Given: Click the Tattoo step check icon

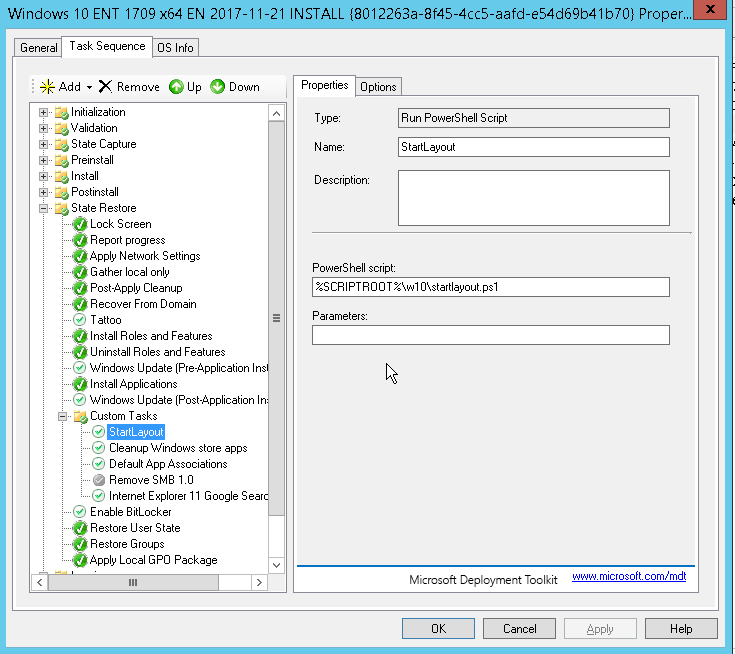Looking at the screenshot, I should pyautogui.click(x=80, y=320).
